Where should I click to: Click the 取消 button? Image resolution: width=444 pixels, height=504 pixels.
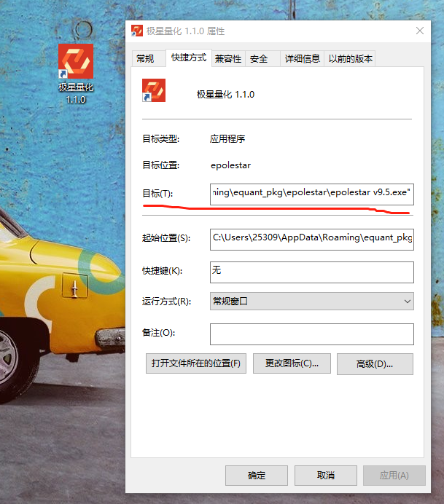pyautogui.click(x=326, y=476)
